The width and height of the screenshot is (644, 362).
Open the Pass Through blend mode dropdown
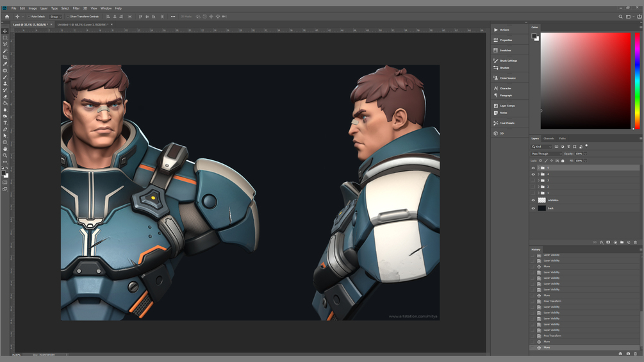[546, 154]
